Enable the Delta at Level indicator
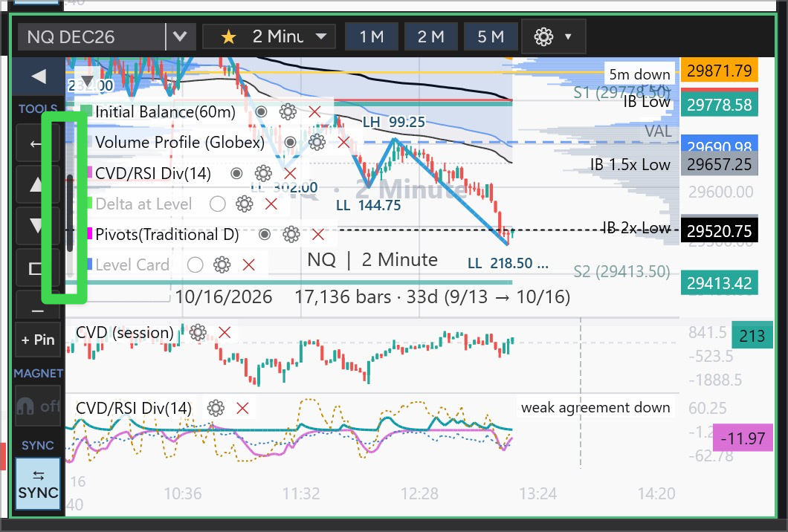This screenshot has width=788, height=532. (x=218, y=204)
